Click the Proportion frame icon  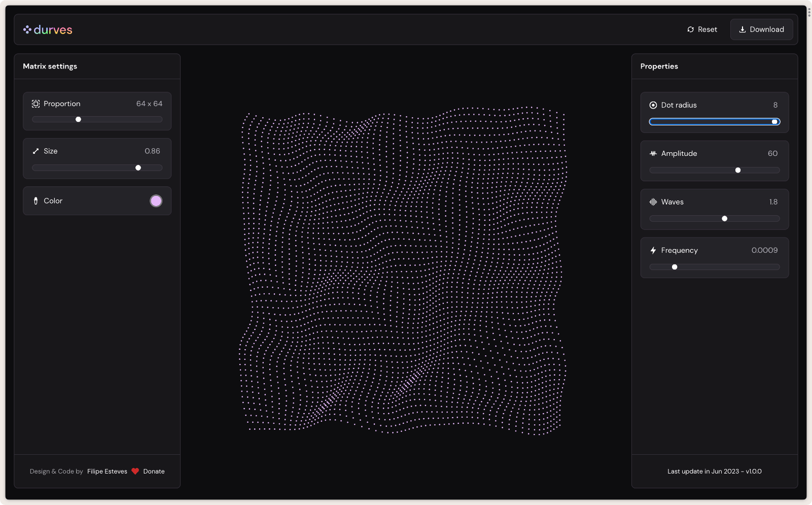pyautogui.click(x=36, y=104)
